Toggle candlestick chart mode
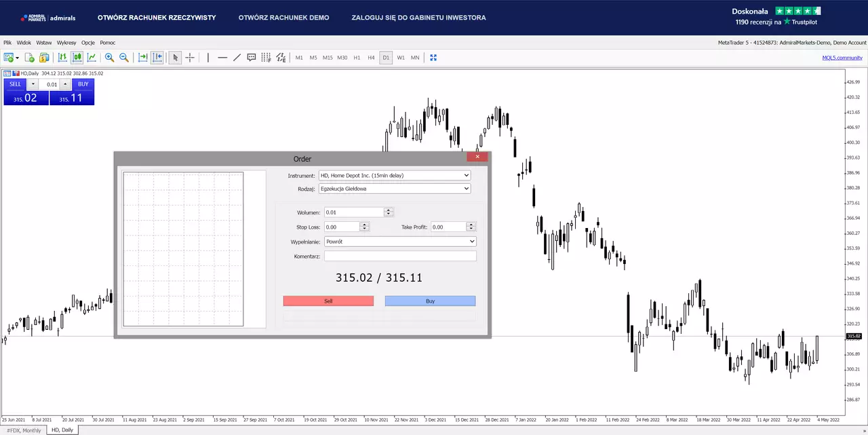This screenshot has width=868, height=435. [x=77, y=58]
